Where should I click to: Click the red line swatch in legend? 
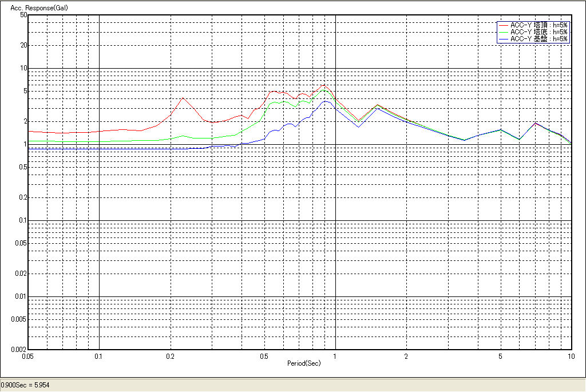(x=504, y=25)
